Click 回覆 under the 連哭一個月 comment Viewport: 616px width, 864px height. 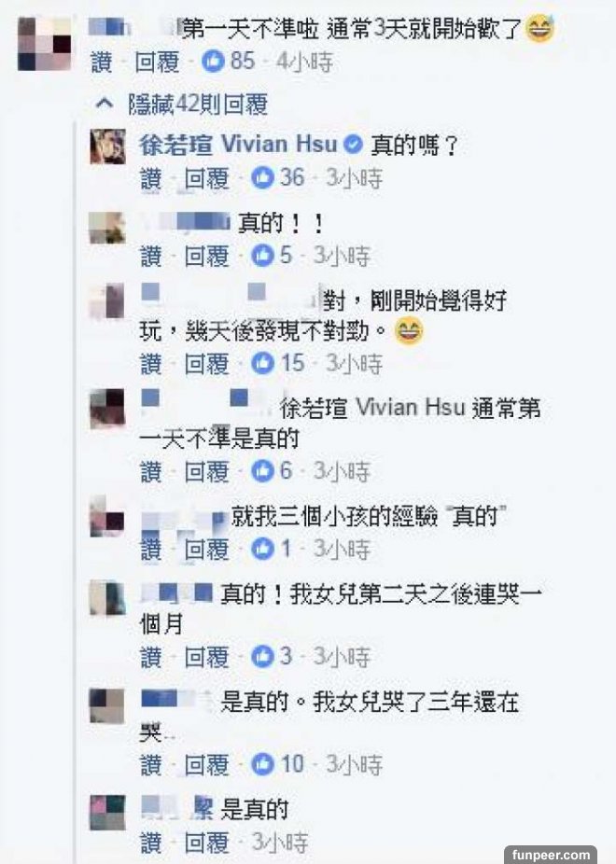[x=206, y=657]
